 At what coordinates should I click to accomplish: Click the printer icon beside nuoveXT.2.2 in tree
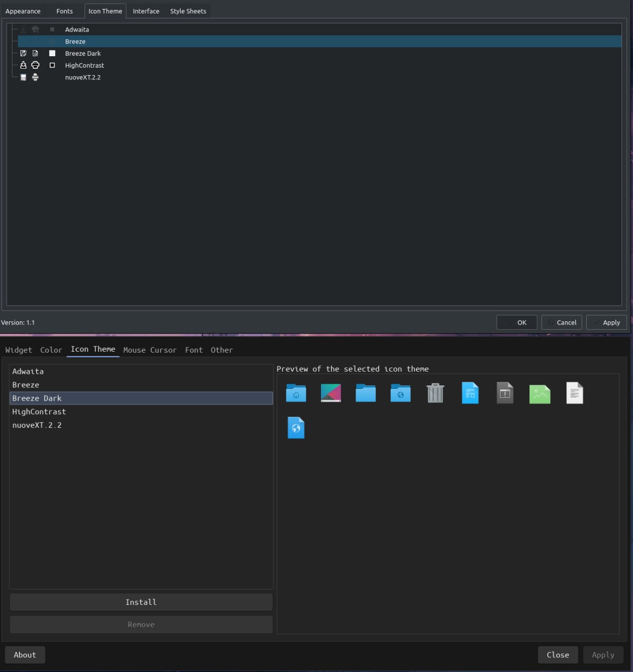coord(35,77)
